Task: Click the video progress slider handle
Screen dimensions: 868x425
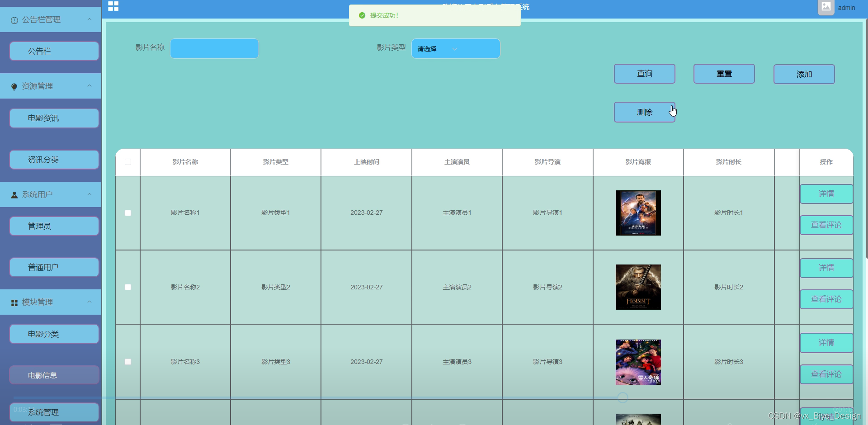Action: (x=623, y=397)
